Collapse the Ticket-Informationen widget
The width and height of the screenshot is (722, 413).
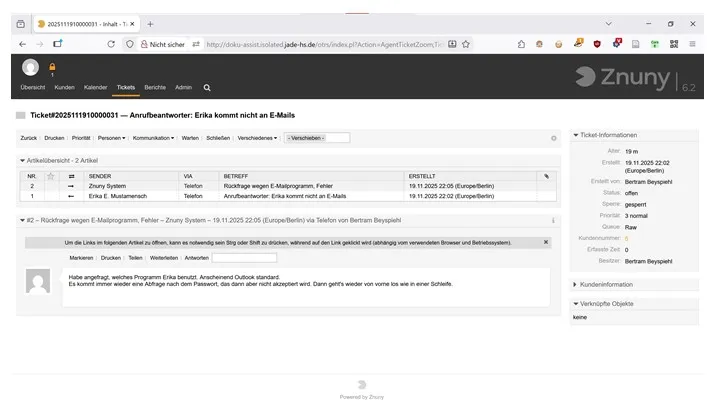point(575,134)
